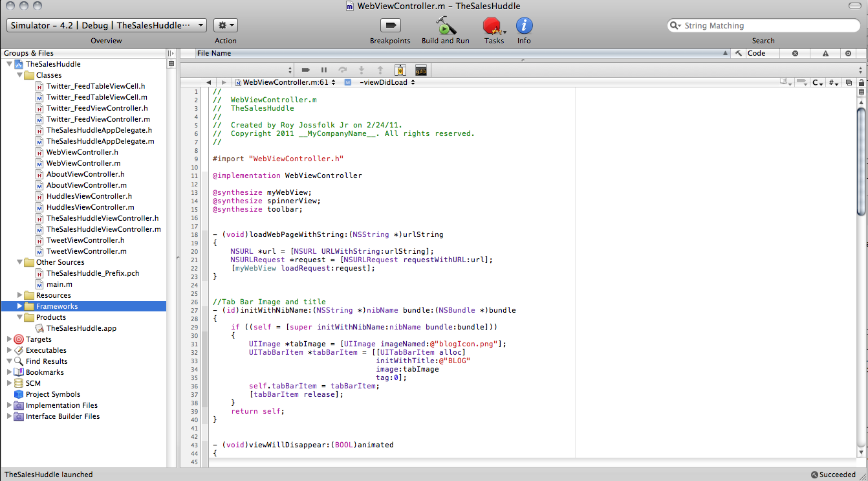Select HuddlesViewController.h file
The image size is (868, 481).
pyautogui.click(x=89, y=196)
